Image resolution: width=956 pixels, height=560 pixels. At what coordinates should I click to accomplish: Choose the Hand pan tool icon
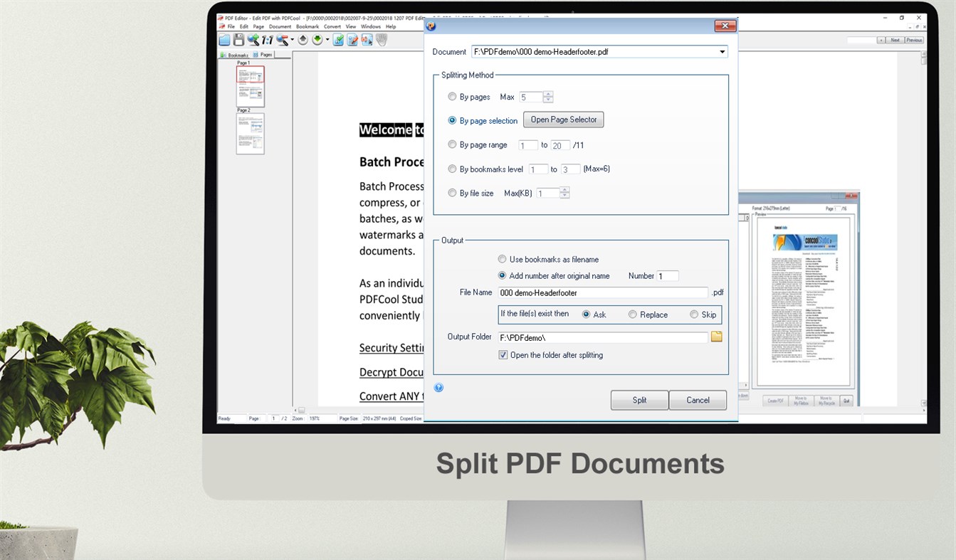[381, 40]
